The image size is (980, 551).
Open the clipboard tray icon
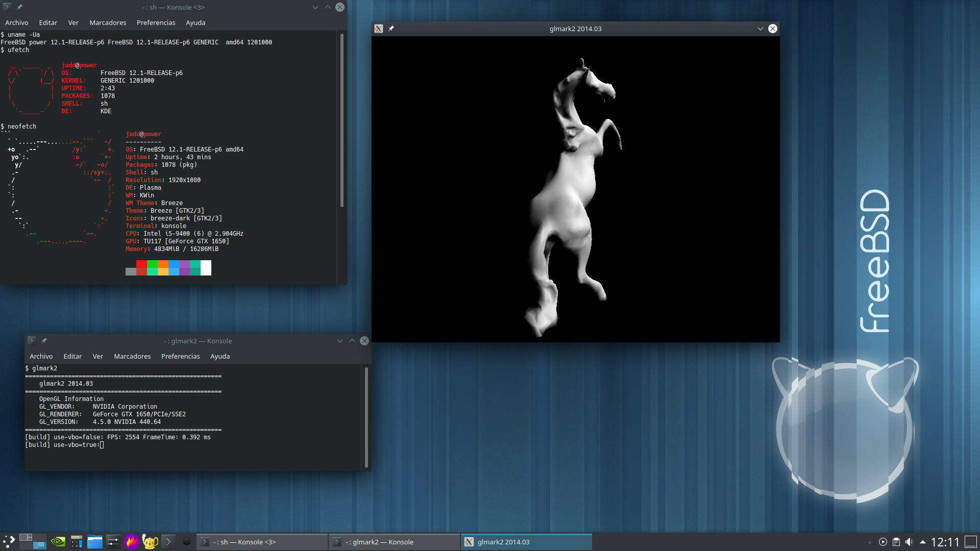pos(896,542)
